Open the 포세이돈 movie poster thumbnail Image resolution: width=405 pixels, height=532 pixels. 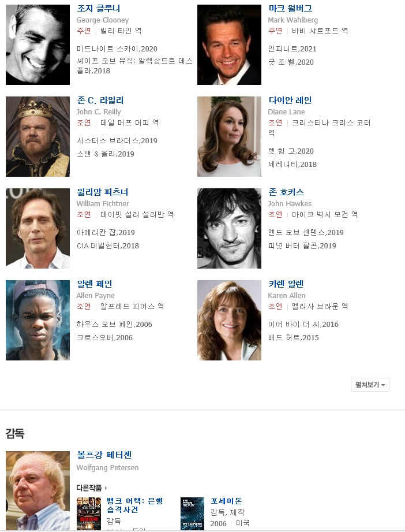(192, 514)
